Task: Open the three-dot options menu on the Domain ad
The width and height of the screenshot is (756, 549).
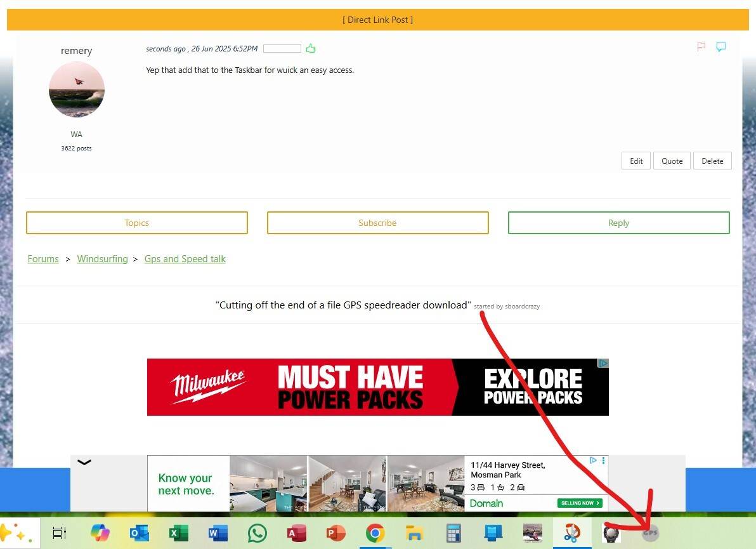Action: point(603,461)
